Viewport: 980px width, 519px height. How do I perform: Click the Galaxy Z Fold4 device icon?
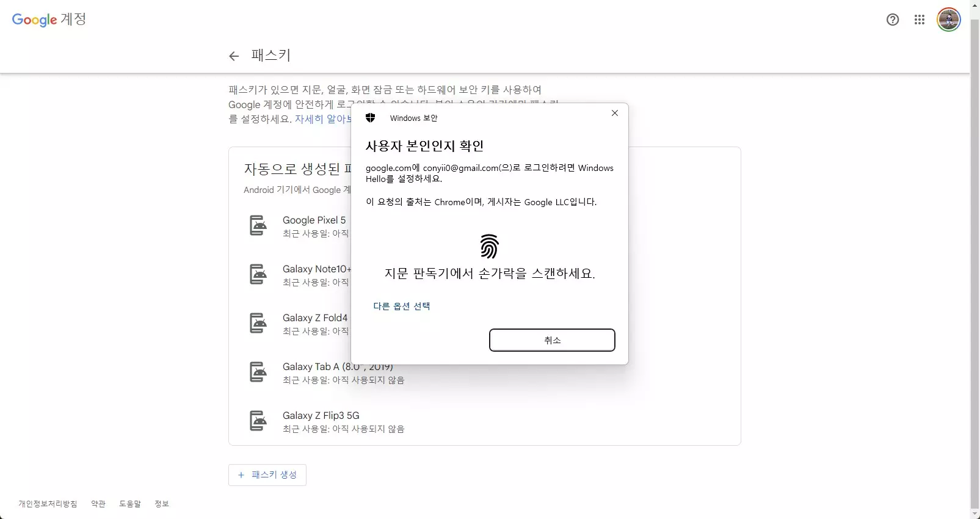258,323
